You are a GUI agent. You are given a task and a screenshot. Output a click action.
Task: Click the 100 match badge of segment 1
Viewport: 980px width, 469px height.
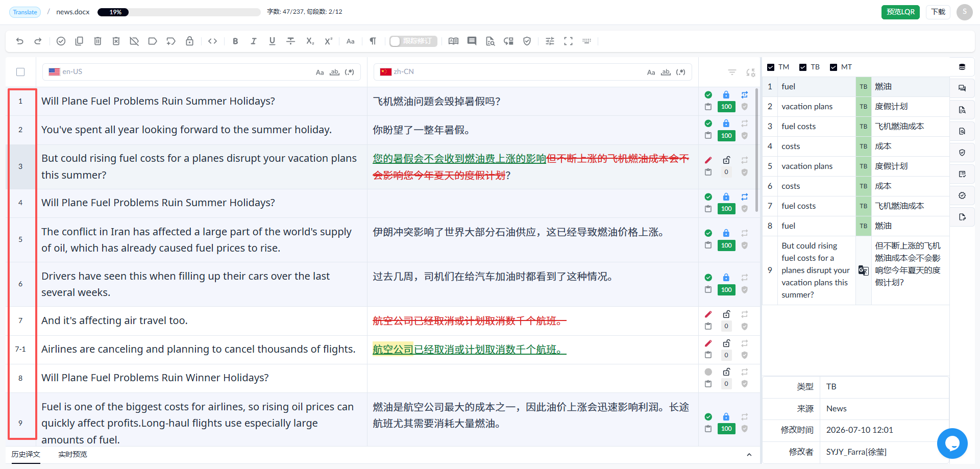726,107
